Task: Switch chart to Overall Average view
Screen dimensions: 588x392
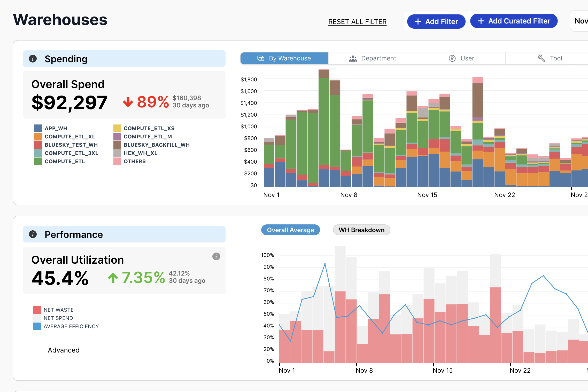Action: pos(290,230)
